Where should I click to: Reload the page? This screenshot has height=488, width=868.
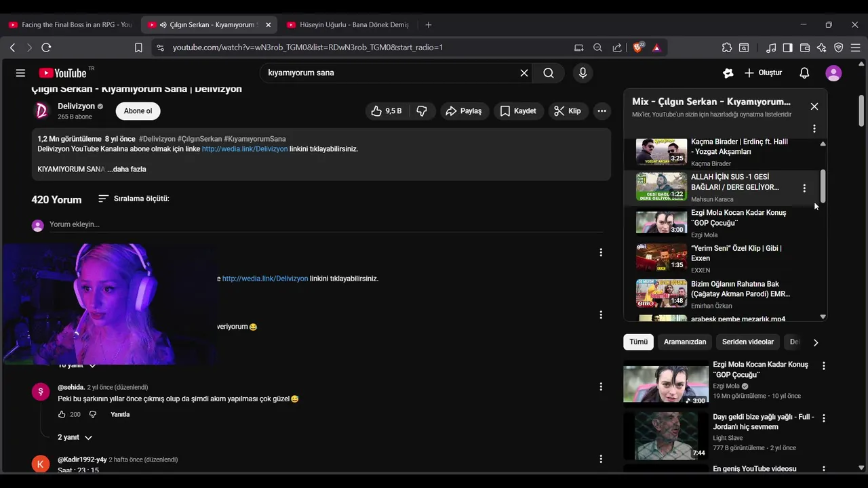(46, 47)
